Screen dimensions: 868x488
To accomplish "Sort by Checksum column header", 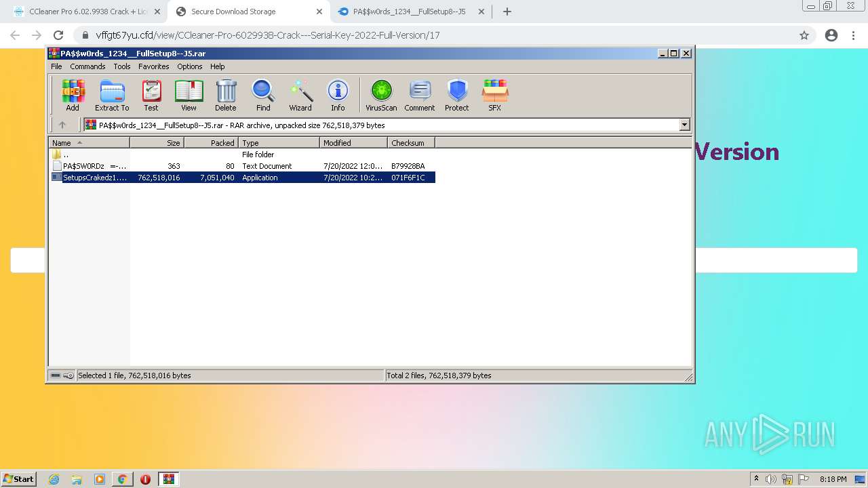I will coord(411,143).
